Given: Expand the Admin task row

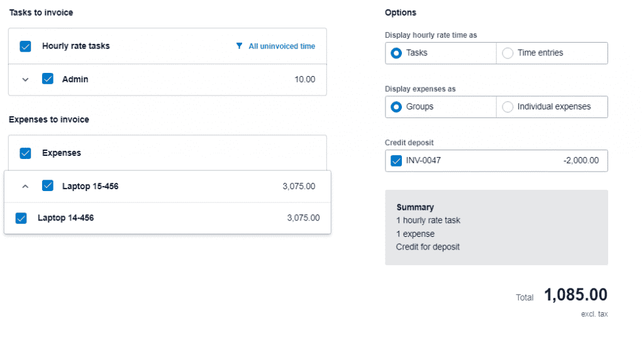Looking at the screenshot, I should [25, 80].
